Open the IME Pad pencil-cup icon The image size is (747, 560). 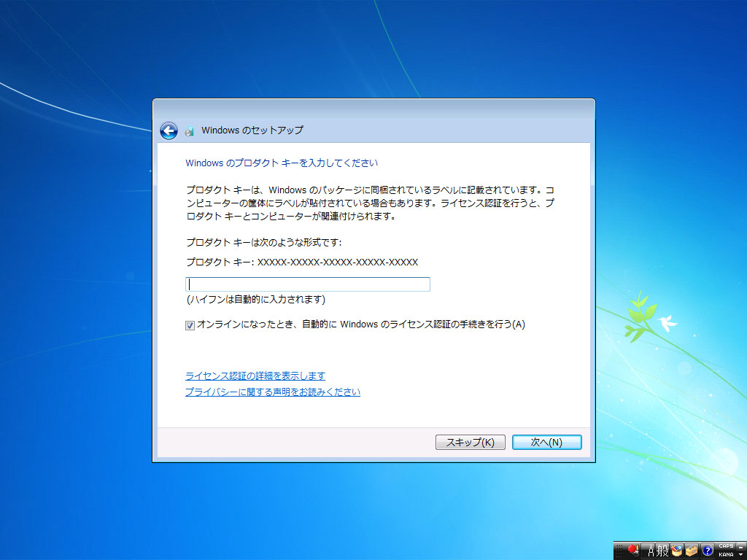(x=677, y=551)
